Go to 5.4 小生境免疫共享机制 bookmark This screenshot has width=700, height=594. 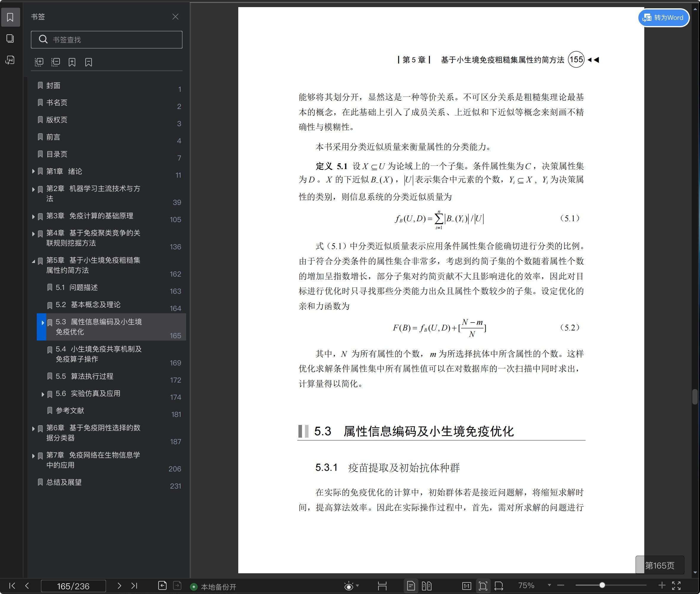(x=98, y=354)
